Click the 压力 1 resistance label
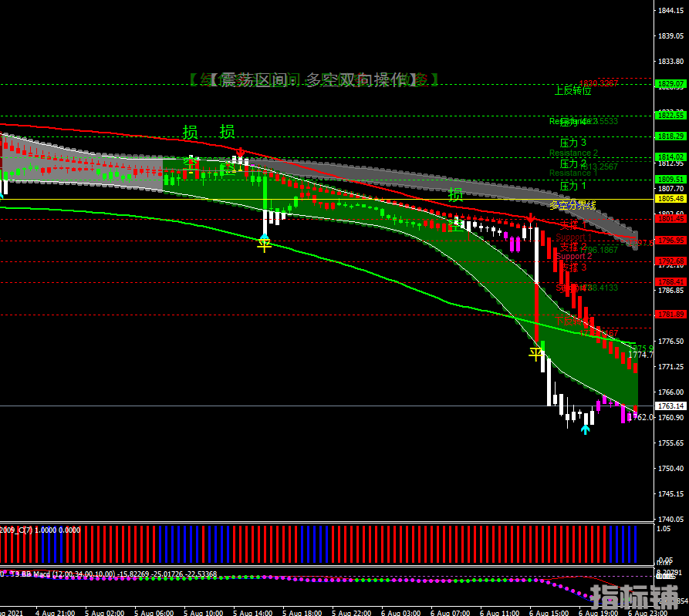 (572, 186)
